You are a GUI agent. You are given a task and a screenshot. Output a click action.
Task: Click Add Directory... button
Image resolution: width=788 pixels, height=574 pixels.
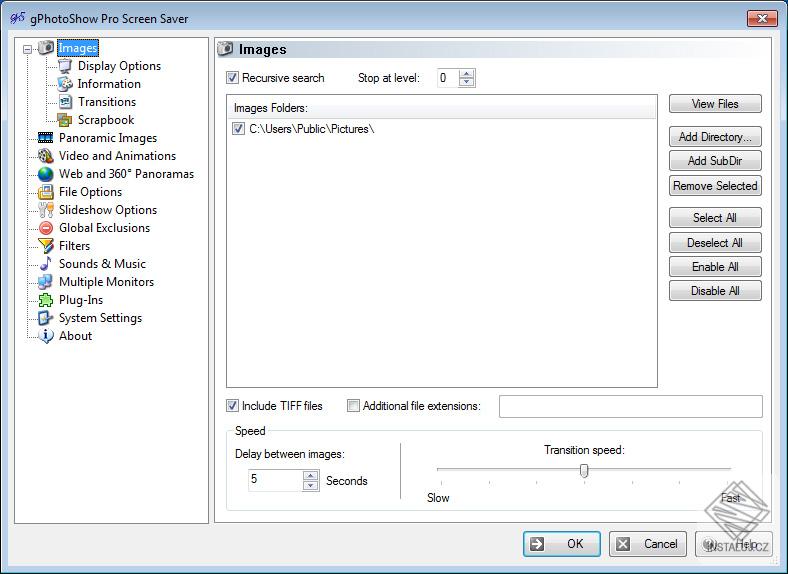[715, 137]
